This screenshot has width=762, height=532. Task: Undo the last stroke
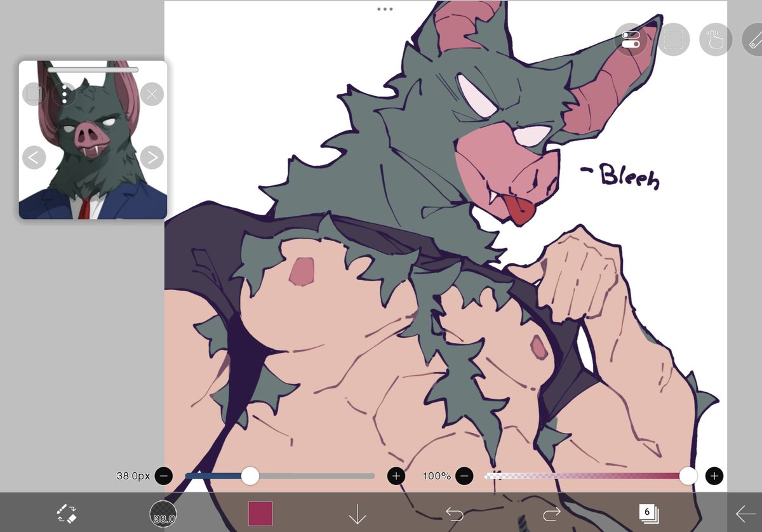(x=455, y=514)
